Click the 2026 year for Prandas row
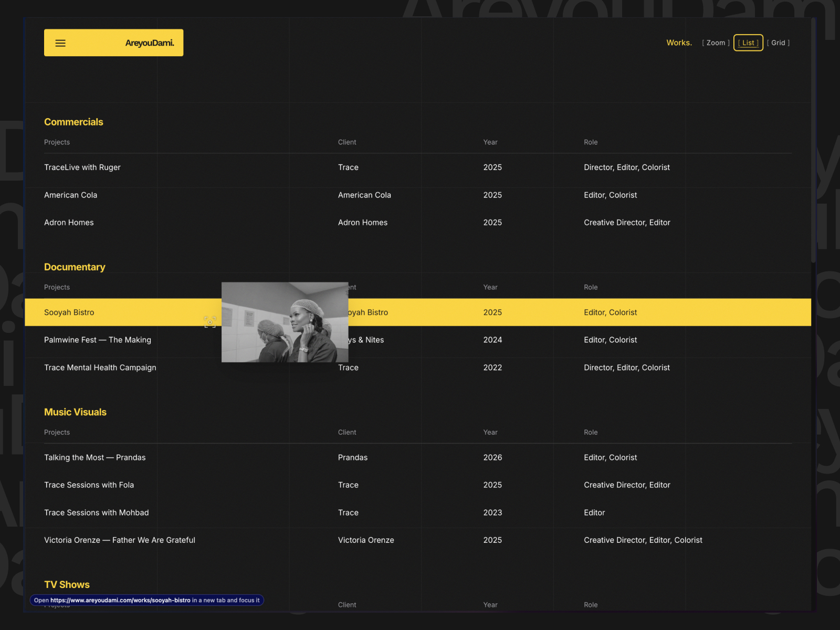Image resolution: width=840 pixels, height=630 pixels. [492, 458]
